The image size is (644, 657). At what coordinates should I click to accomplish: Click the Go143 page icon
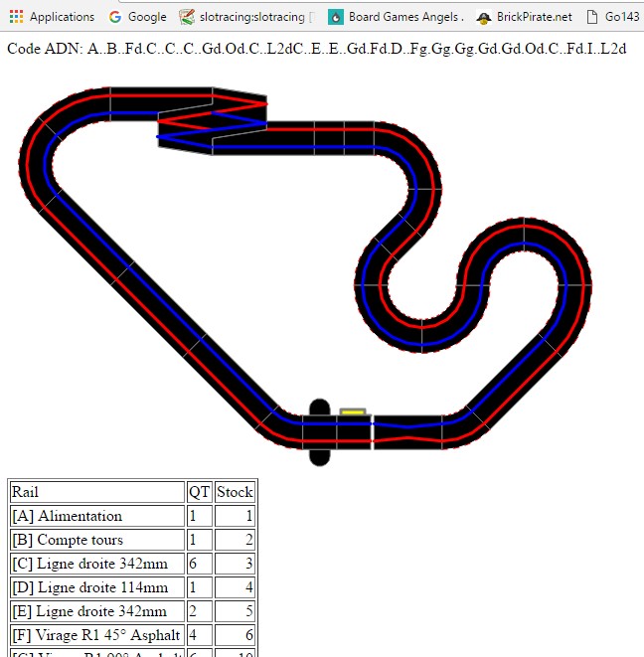click(593, 17)
